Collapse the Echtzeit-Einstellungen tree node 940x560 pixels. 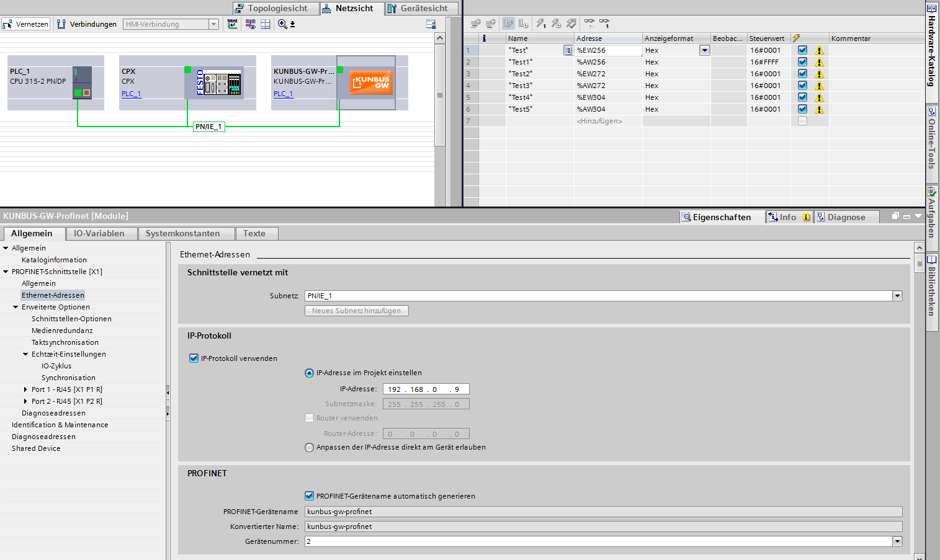[25, 354]
